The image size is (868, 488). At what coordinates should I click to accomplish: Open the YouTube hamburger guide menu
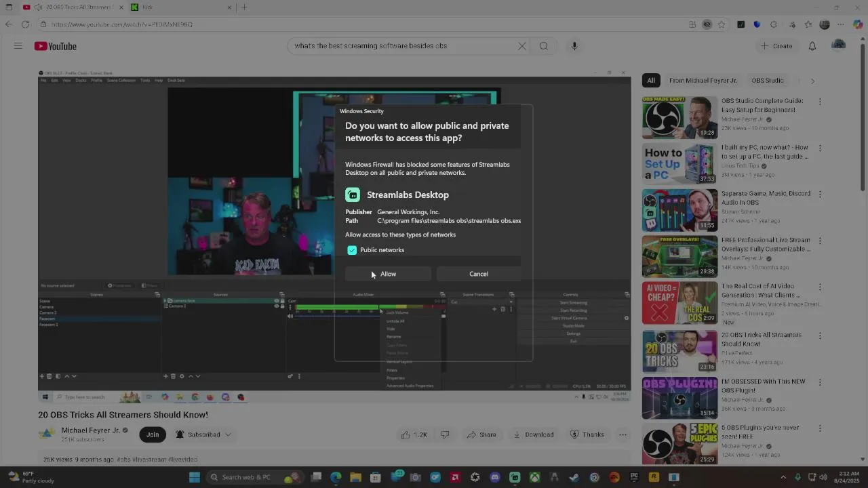pyautogui.click(x=18, y=46)
